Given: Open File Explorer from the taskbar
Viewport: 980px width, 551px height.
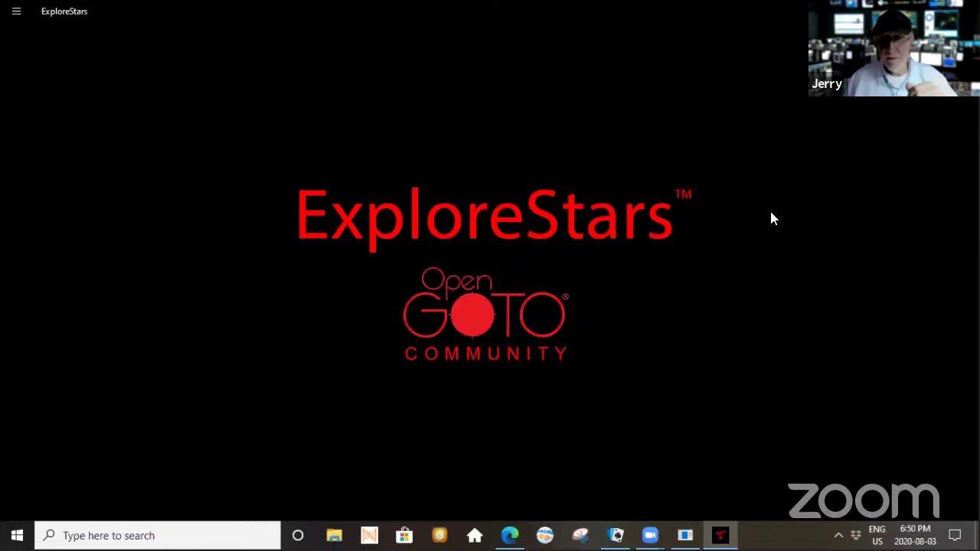Looking at the screenshot, I should (x=334, y=536).
